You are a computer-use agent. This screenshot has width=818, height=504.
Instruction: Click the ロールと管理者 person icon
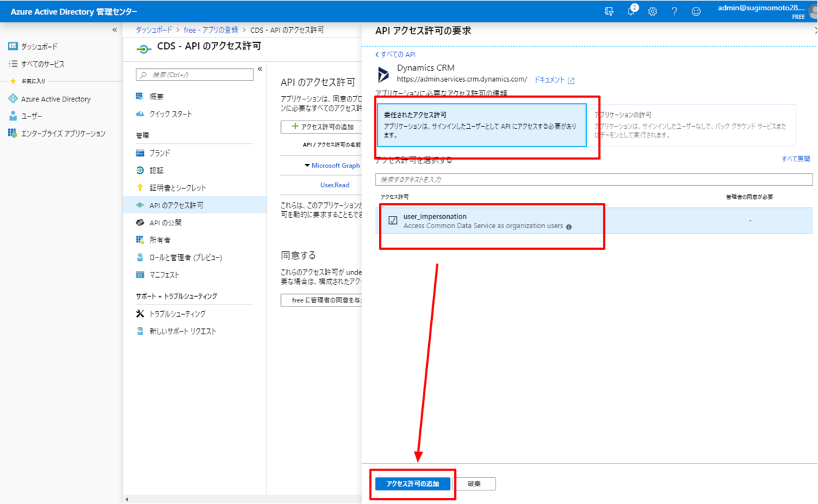point(140,257)
